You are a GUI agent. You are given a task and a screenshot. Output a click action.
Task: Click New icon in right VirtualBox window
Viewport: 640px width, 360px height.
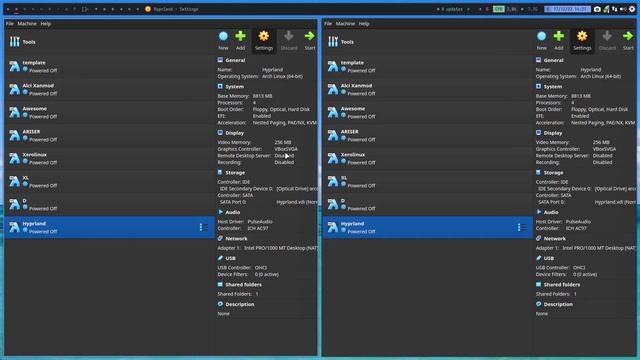tap(542, 36)
